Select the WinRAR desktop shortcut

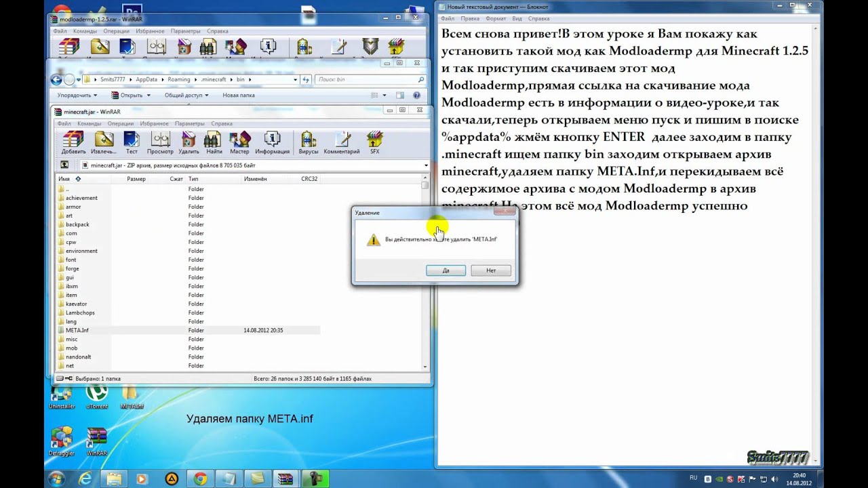[97, 442]
